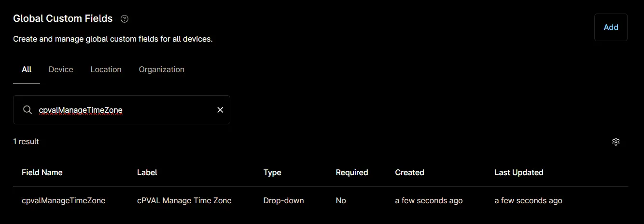The height and width of the screenshot is (224, 644).
Task: Sort by Last Updated column header
Action: coord(519,172)
